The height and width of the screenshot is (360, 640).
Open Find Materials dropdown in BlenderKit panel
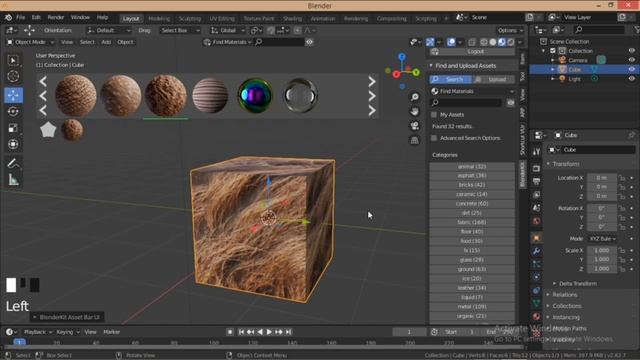click(473, 91)
